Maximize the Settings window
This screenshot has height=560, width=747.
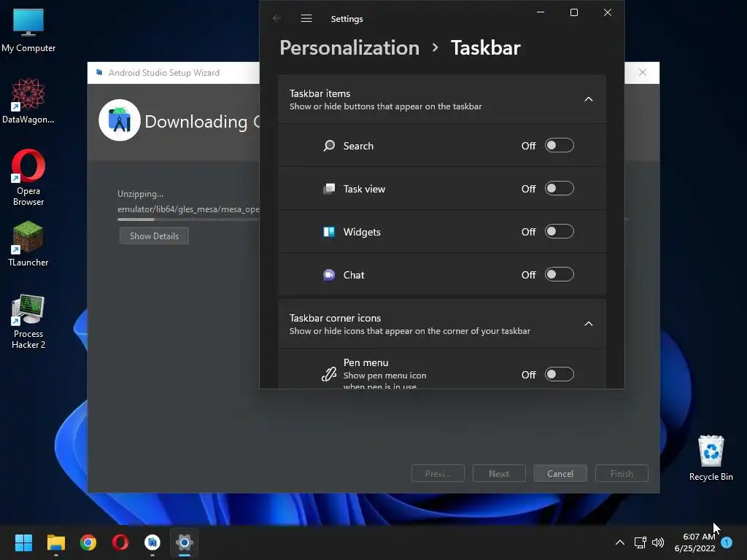[x=574, y=12]
